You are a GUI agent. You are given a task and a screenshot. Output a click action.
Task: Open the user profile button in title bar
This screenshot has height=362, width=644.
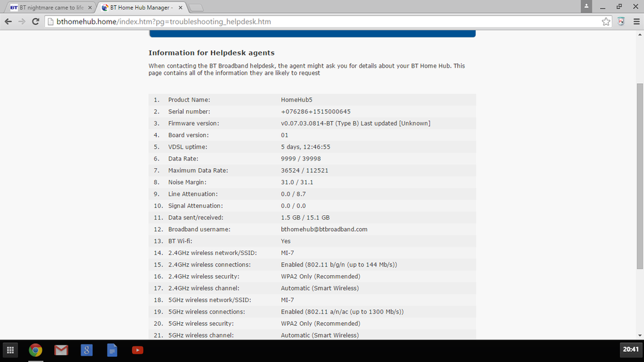click(586, 6)
